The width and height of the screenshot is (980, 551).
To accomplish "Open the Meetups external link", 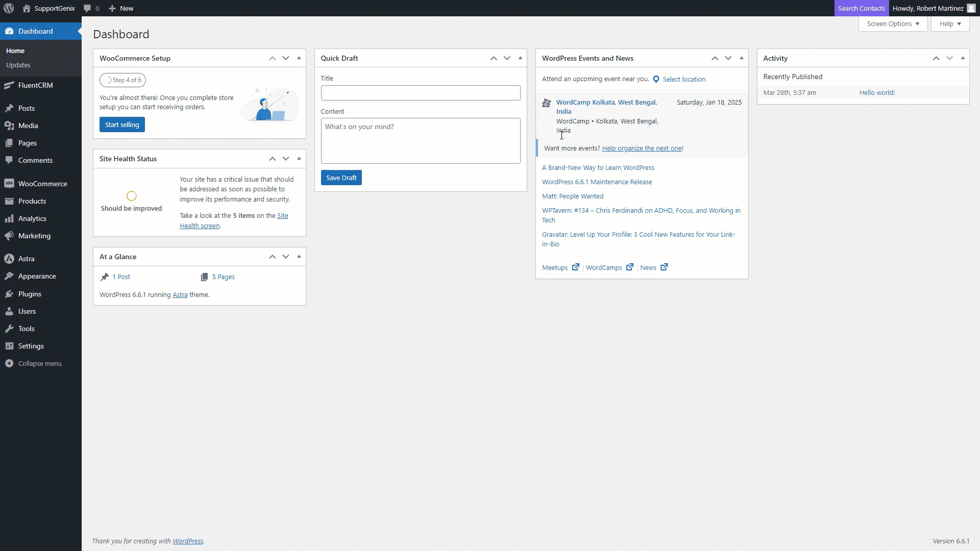I will pyautogui.click(x=560, y=267).
